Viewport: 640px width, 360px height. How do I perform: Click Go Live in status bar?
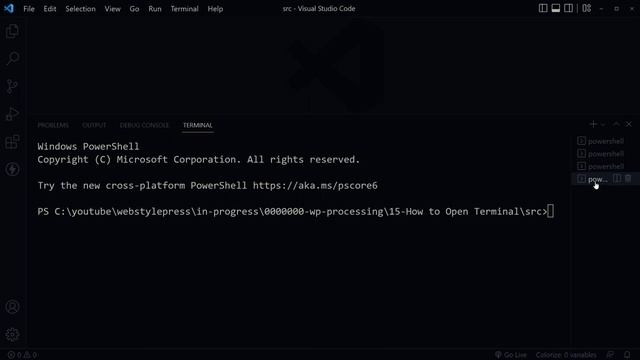511,355
